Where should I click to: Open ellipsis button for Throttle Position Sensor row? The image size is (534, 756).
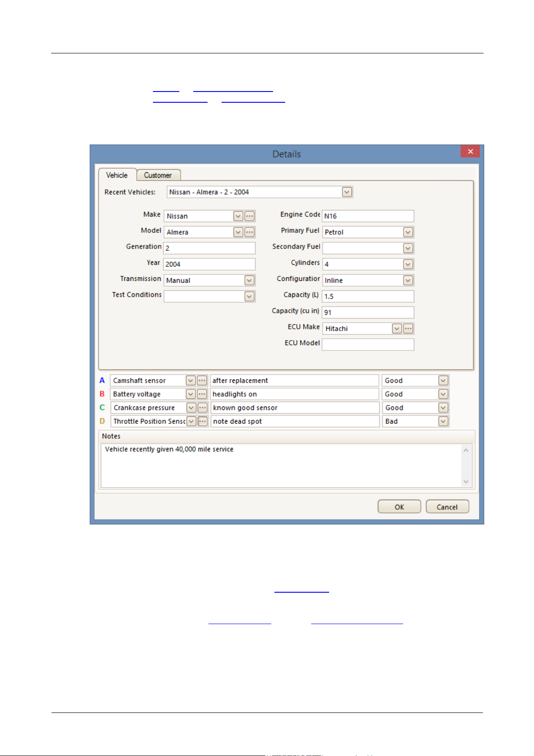coord(203,421)
